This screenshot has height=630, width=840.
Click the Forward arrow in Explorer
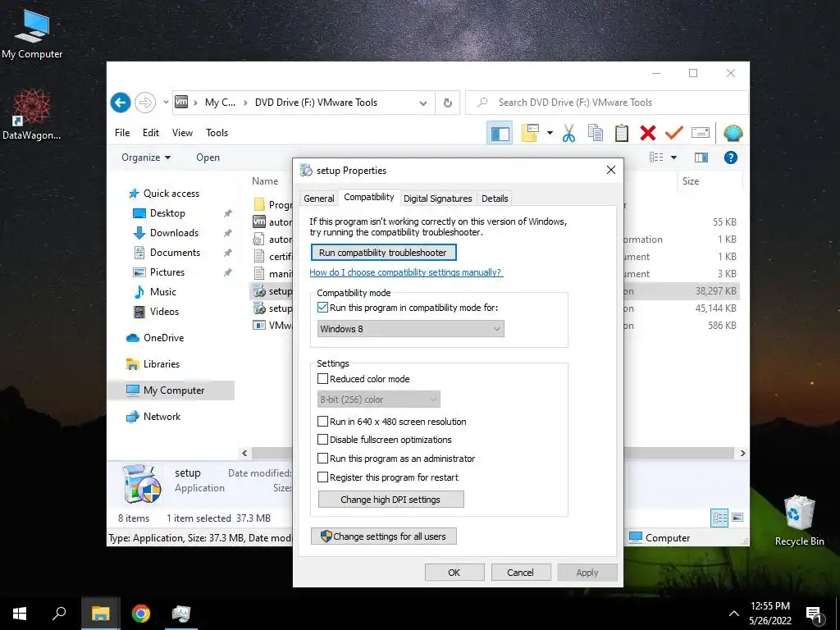click(144, 103)
